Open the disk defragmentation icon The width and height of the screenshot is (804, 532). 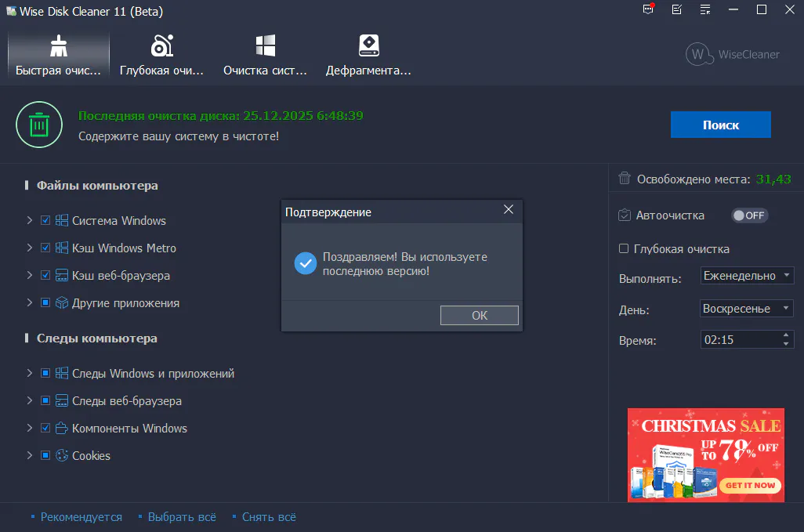pyautogui.click(x=368, y=46)
